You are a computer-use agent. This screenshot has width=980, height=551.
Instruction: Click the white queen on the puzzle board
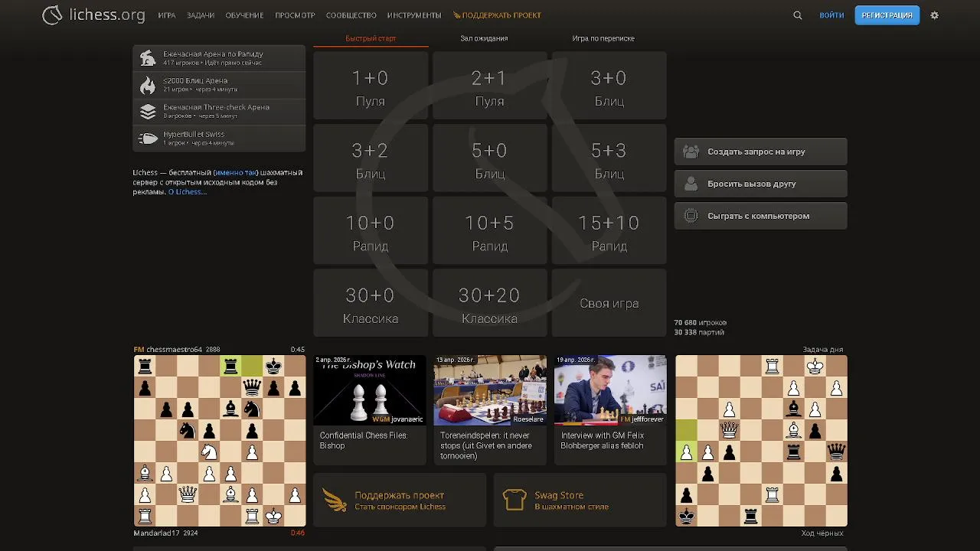(730, 430)
